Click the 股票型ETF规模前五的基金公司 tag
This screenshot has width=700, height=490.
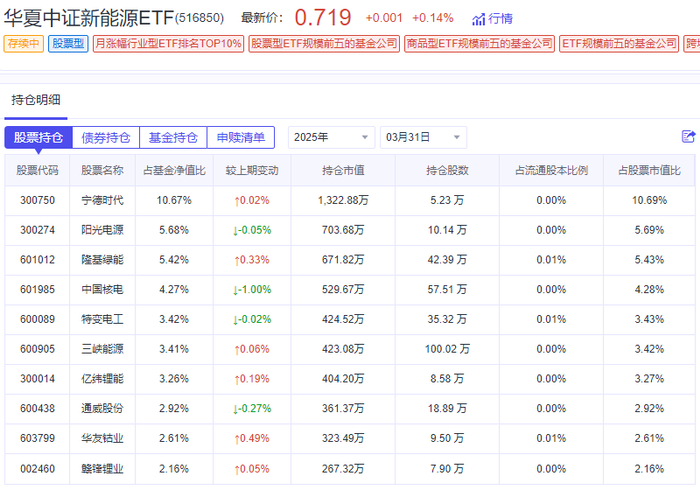coord(324,44)
